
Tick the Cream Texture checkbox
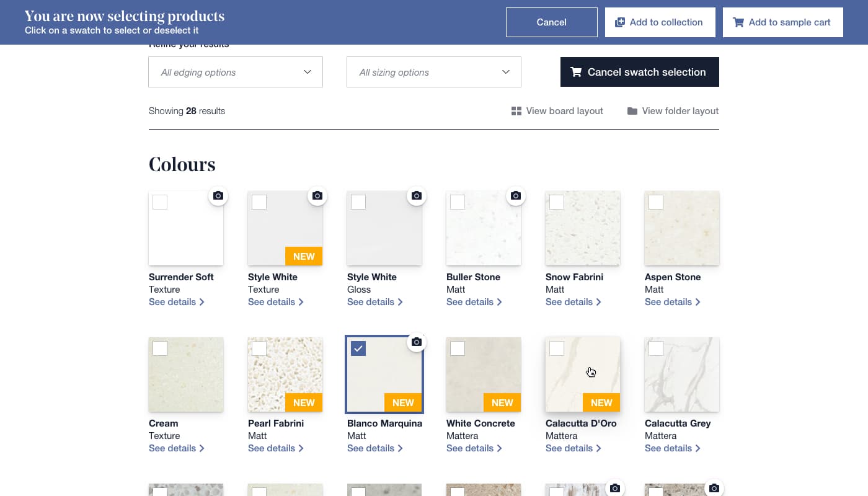160,348
